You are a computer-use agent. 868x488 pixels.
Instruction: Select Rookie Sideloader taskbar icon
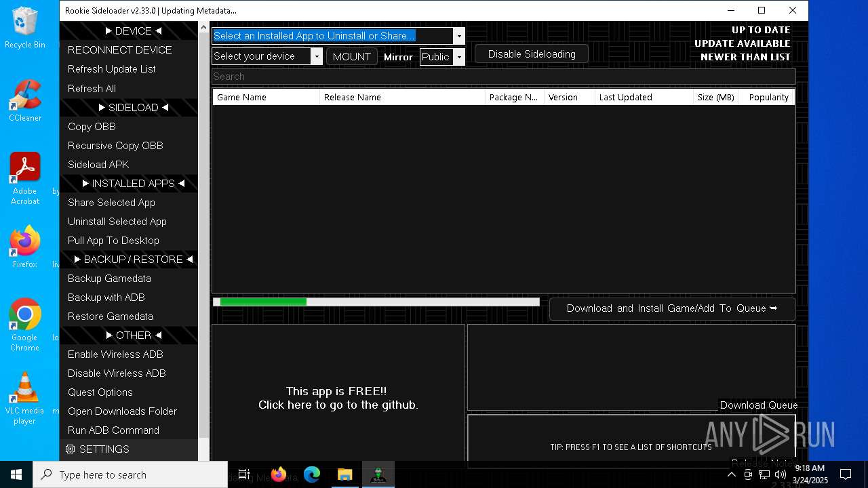pos(378,474)
